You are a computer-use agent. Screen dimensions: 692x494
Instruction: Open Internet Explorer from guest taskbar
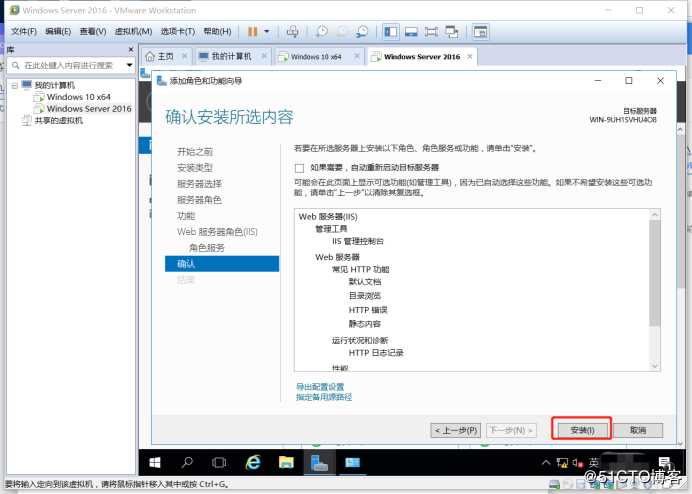(253, 462)
